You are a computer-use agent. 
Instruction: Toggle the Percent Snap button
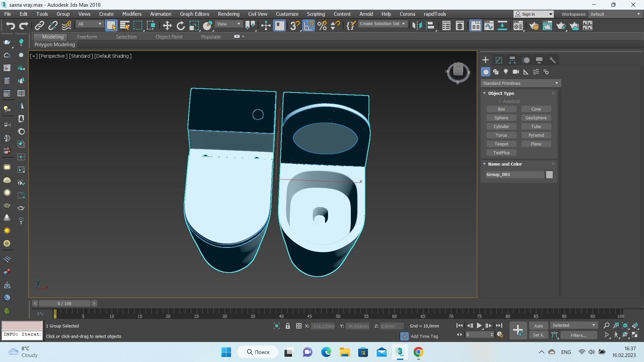coord(322,26)
